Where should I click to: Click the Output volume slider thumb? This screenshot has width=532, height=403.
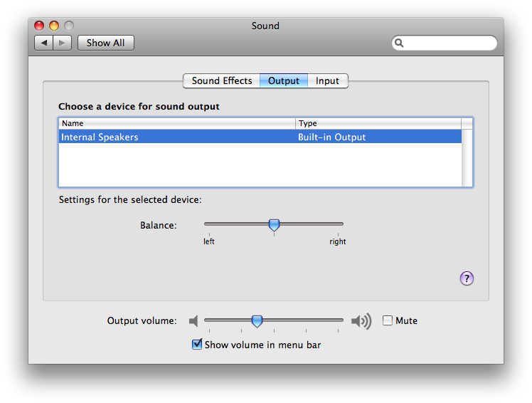257,321
